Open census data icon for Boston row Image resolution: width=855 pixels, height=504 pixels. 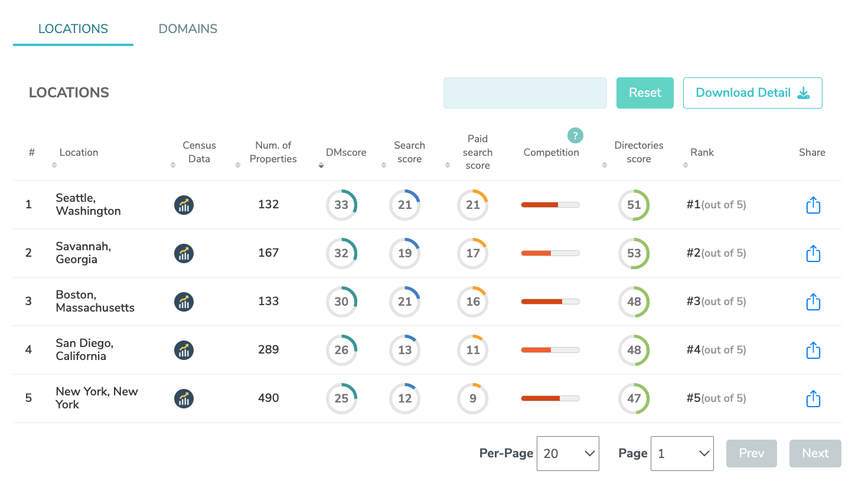point(184,302)
